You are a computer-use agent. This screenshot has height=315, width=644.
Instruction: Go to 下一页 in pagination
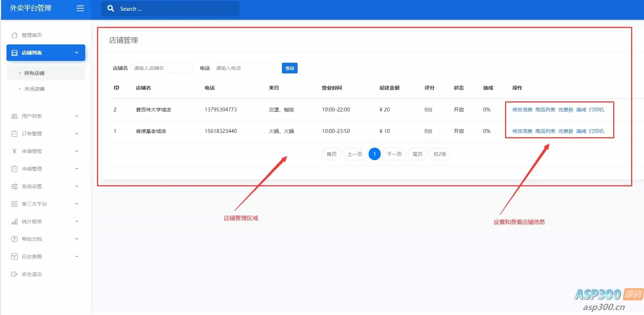[x=394, y=154]
